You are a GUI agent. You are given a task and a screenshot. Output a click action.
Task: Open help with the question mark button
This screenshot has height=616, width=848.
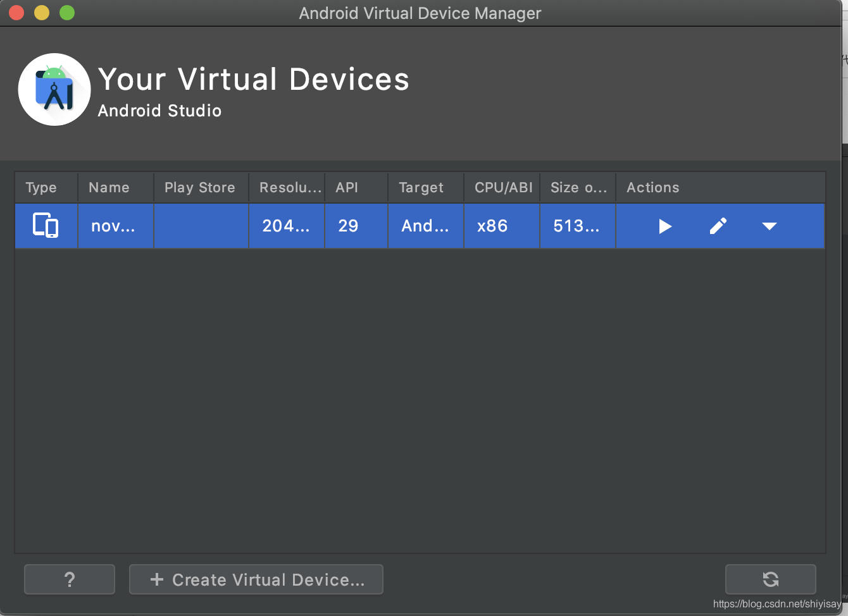tap(70, 579)
